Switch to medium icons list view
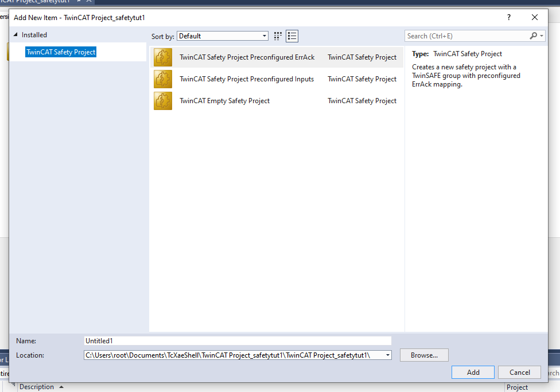 click(x=292, y=36)
